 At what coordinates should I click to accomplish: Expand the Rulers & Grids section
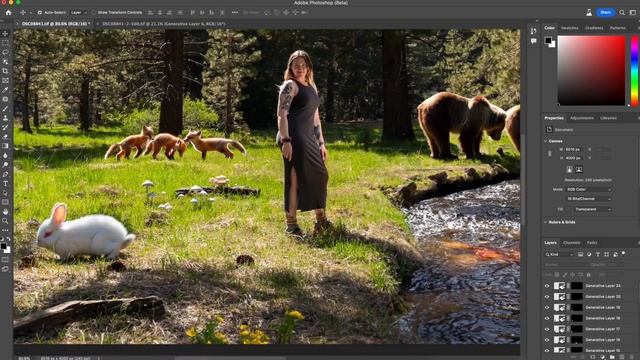pyautogui.click(x=546, y=222)
